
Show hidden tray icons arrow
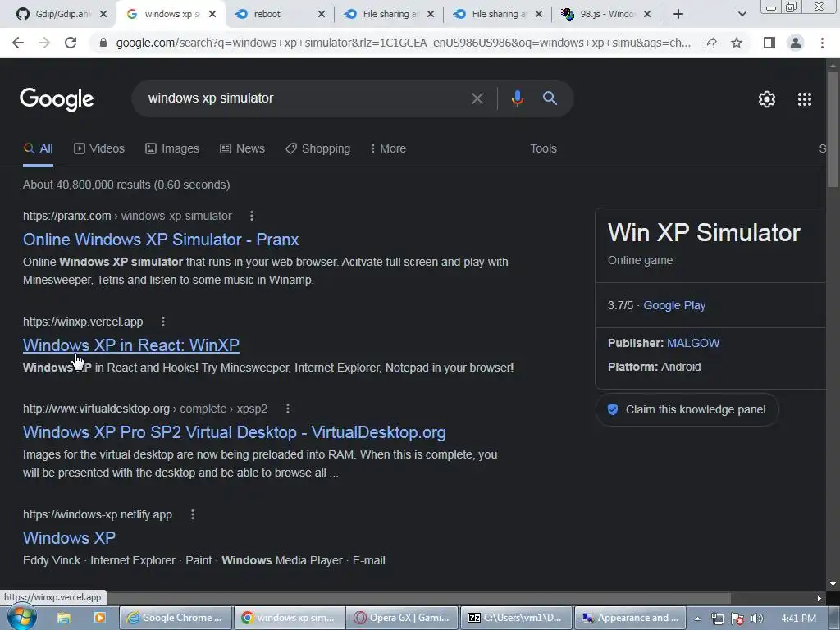coord(697,619)
